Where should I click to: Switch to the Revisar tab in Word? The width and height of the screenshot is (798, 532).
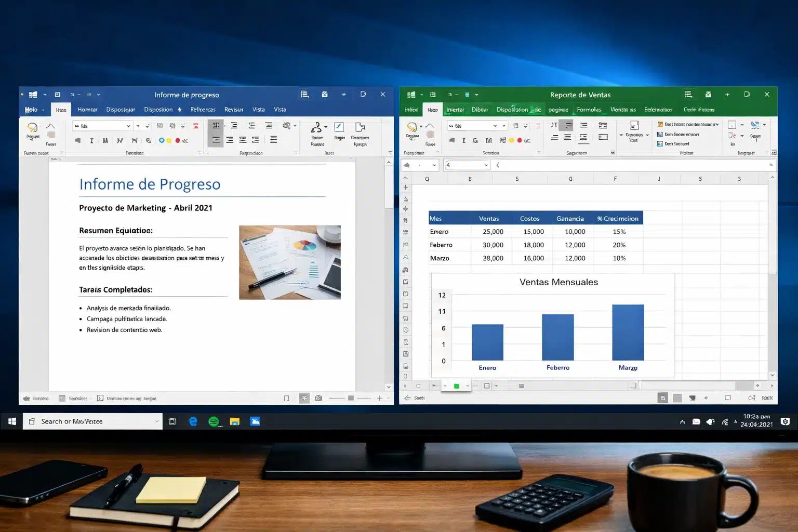[x=234, y=109]
